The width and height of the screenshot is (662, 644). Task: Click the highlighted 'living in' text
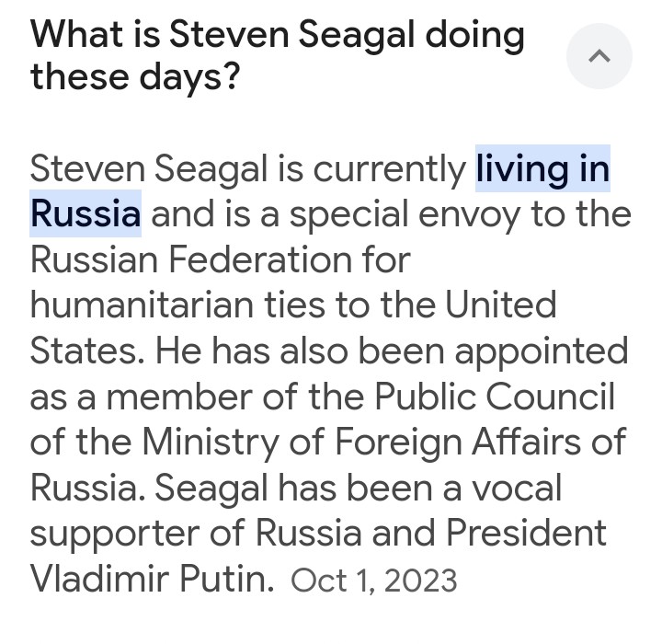pyautogui.click(x=542, y=169)
